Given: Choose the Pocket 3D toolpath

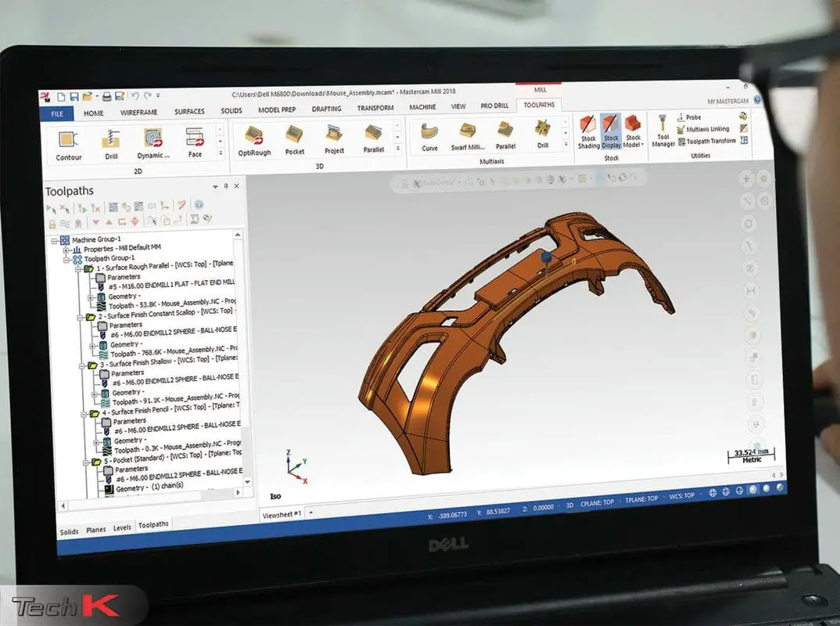Looking at the screenshot, I should pos(295,141).
